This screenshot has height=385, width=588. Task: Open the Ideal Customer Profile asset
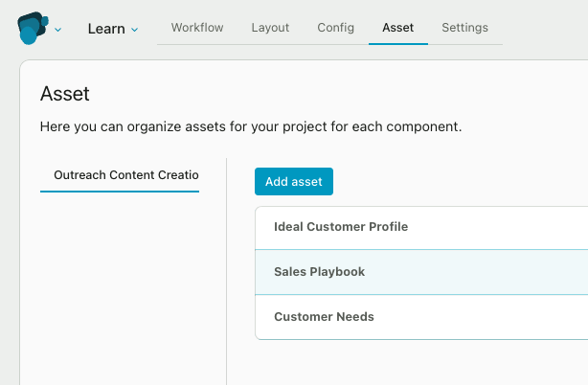421,227
